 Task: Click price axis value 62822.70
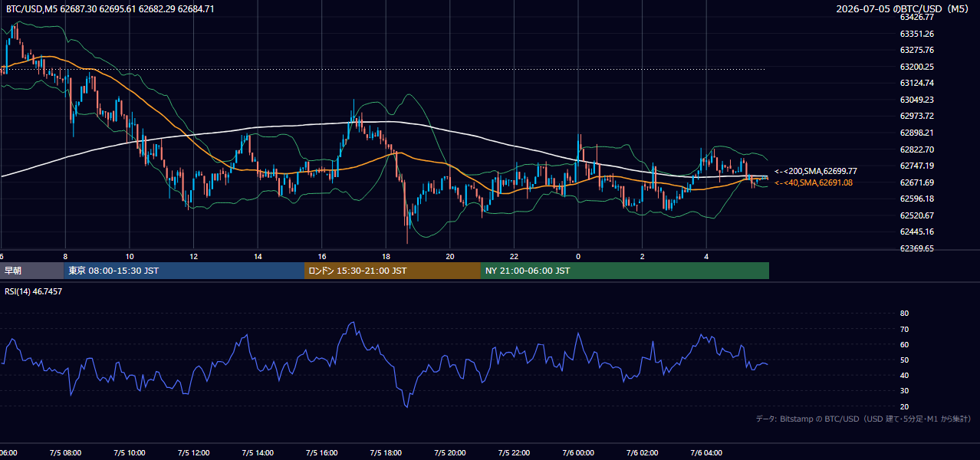click(916, 149)
